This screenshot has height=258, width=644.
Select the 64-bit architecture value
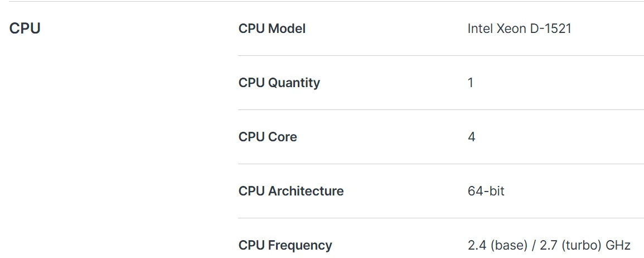tap(486, 192)
